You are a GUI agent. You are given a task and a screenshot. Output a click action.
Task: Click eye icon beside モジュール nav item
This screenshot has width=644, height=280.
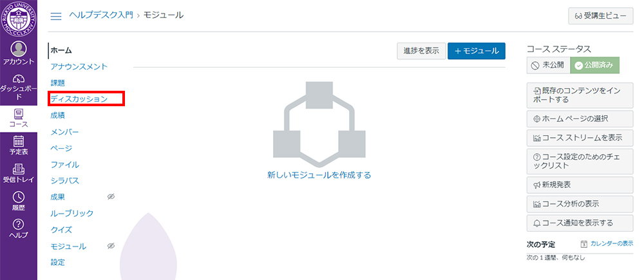pos(110,246)
